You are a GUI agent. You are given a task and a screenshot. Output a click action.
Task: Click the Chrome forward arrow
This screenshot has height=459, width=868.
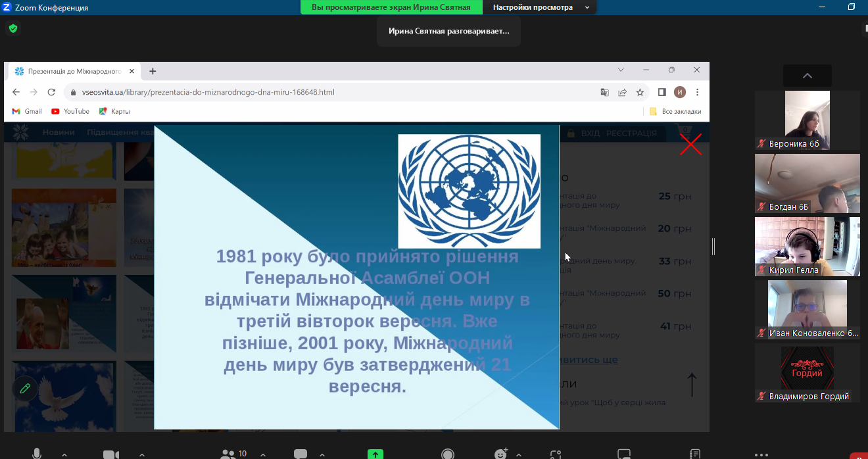34,92
